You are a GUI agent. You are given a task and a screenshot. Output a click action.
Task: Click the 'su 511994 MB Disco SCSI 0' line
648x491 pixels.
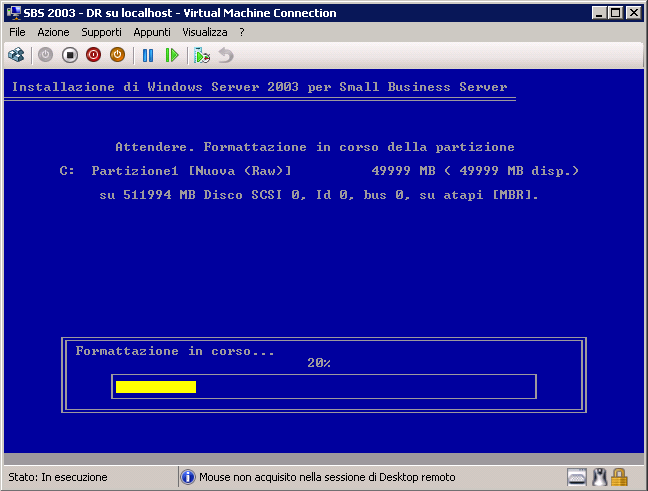coord(319,195)
